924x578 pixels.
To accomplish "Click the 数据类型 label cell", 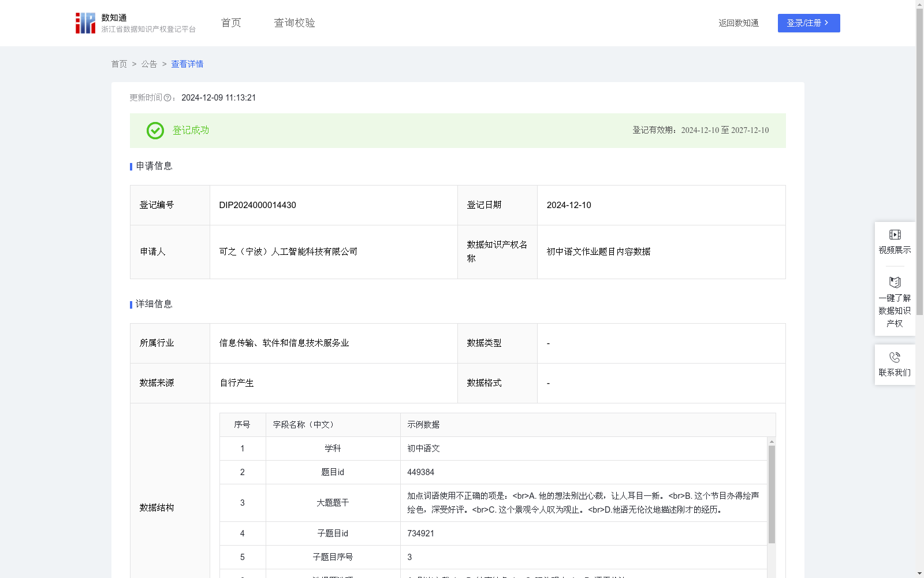I will [x=497, y=343].
